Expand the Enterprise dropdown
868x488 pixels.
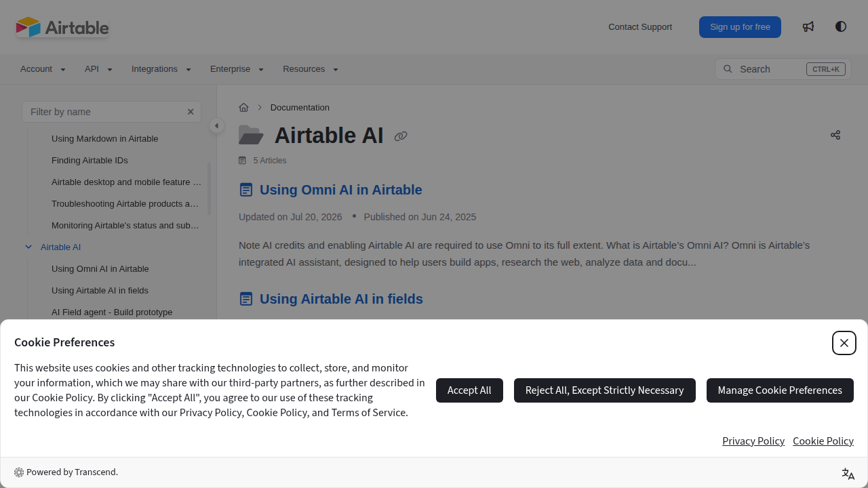point(237,69)
